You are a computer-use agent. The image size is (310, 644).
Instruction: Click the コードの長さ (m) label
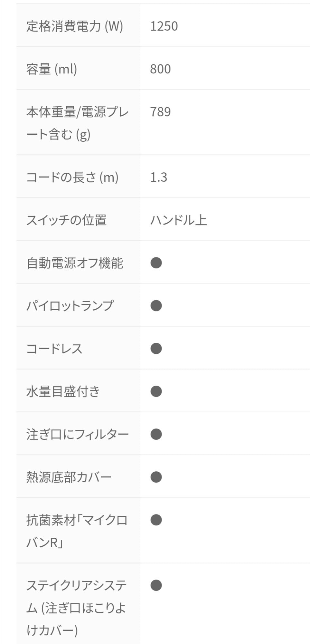click(x=72, y=177)
